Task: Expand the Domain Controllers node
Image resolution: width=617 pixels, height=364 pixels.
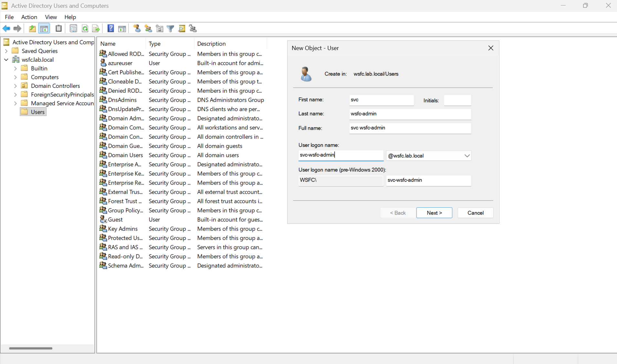Action: pyautogui.click(x=16, y=86)
